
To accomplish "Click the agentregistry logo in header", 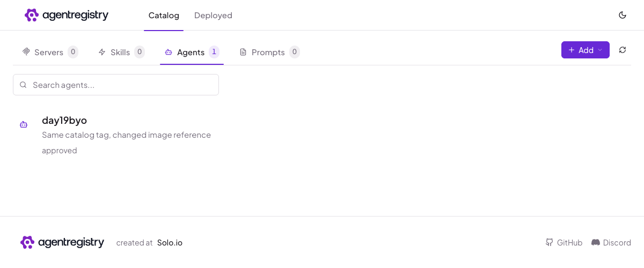I will pyautogui.click(x=67, y=15).
